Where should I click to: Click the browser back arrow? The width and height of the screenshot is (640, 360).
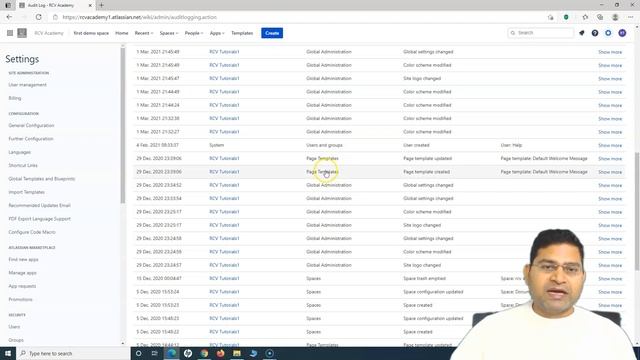point(9,17)
